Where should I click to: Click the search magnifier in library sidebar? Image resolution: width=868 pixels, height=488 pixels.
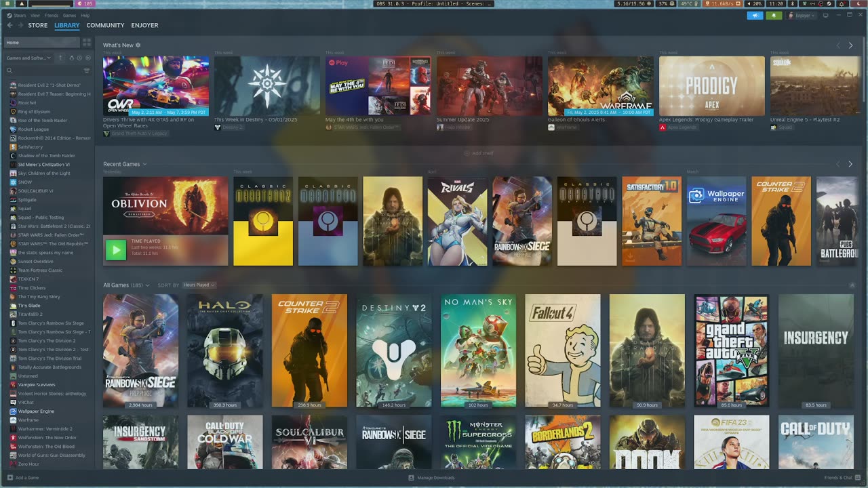[9, 70]
